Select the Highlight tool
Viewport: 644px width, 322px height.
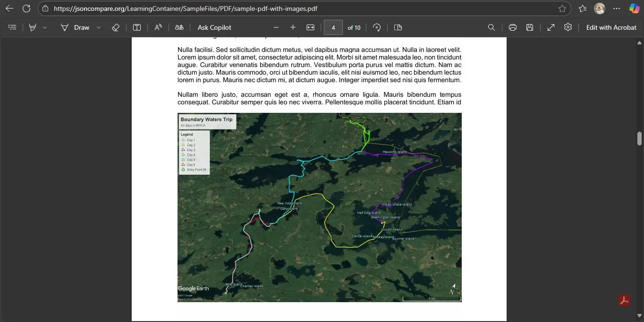click(33, 27)
